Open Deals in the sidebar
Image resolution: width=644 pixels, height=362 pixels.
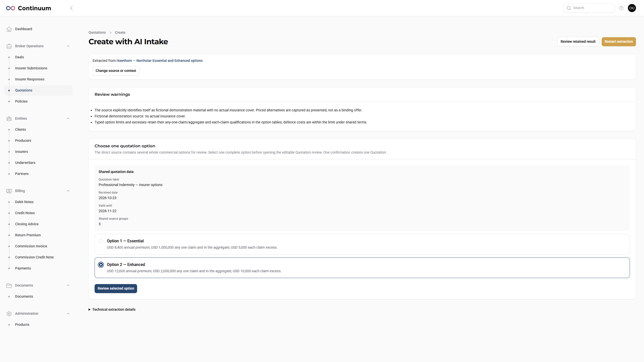coord(19,57)
